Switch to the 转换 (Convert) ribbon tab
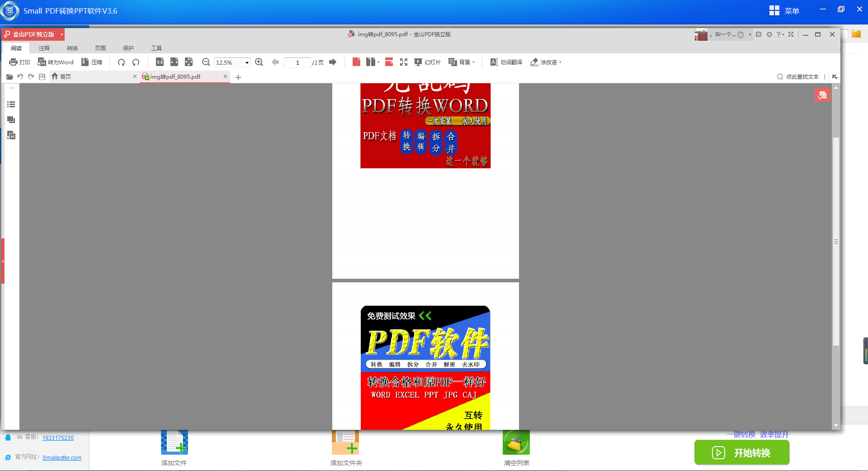The width and height of the screenshot is (868, 471). pos(72,48)
